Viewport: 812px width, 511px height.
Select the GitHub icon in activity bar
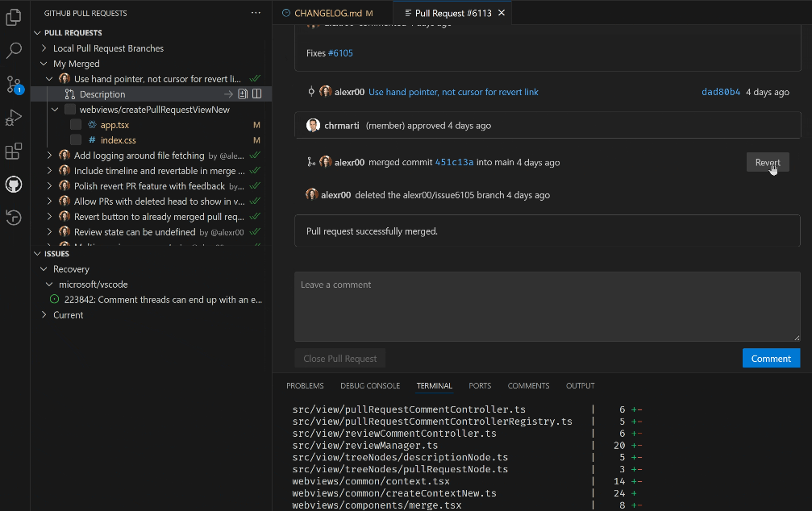click(14, 185)
